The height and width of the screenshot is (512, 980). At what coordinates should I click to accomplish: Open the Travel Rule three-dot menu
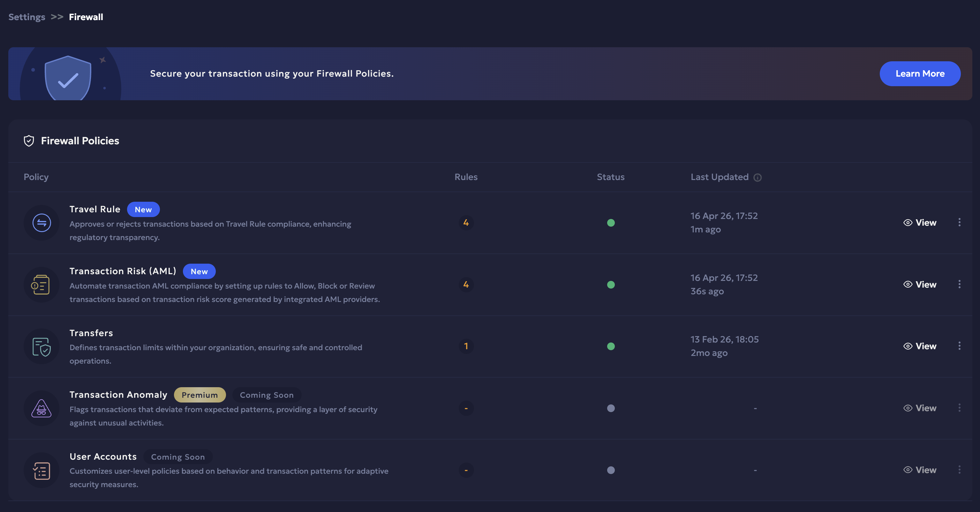pos(959,222)
